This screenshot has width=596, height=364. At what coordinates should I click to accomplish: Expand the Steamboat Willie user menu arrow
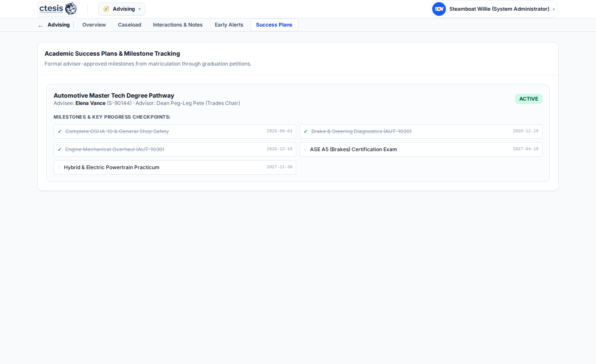coord(554,9)
